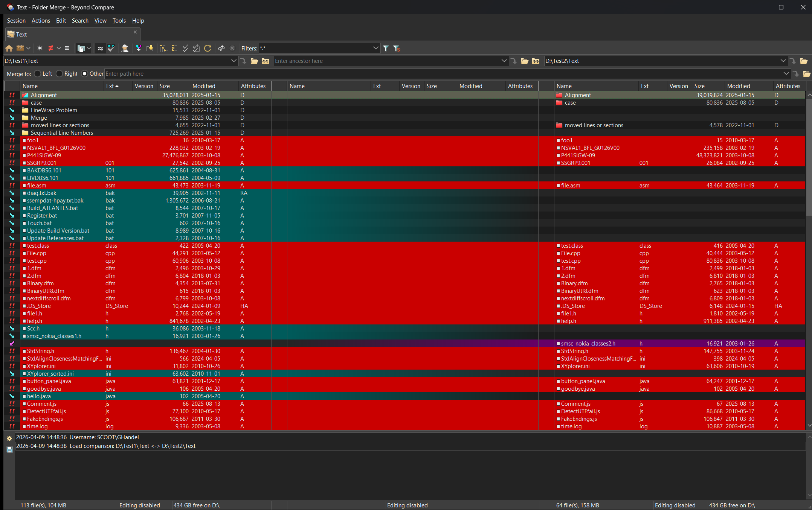Expand all folders via the tree icon
This screenshot has height=510, width=812.
[163, 48]
